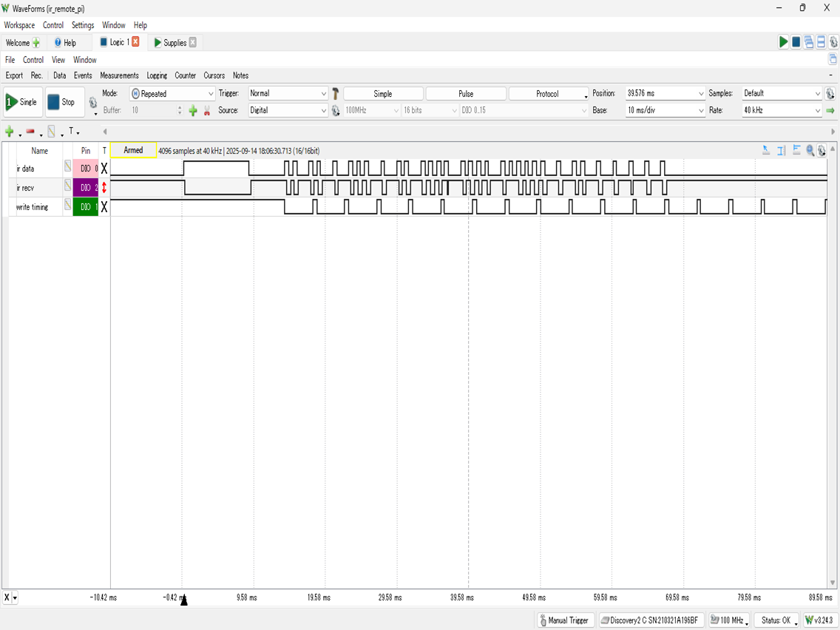Click the zoom magnifier icon above waveform
This screenshot has width=840, height=630.
click(x=810, y=151)
